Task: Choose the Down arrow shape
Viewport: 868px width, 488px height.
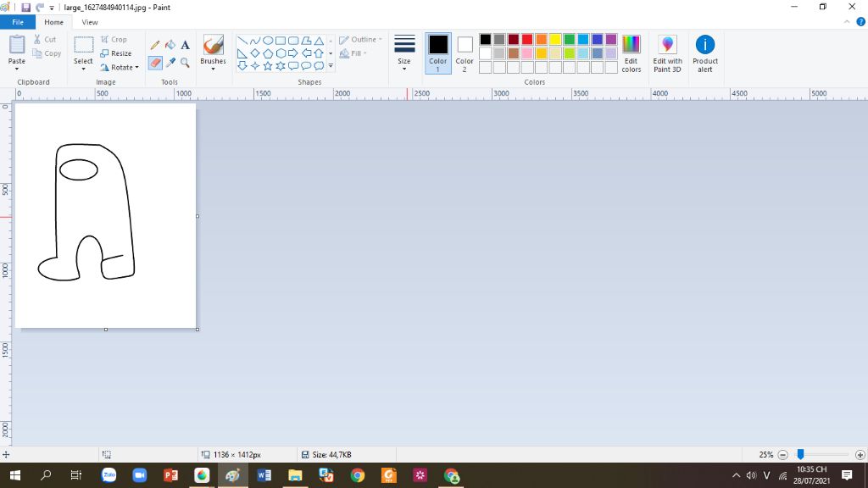Action: coord(242,66)
